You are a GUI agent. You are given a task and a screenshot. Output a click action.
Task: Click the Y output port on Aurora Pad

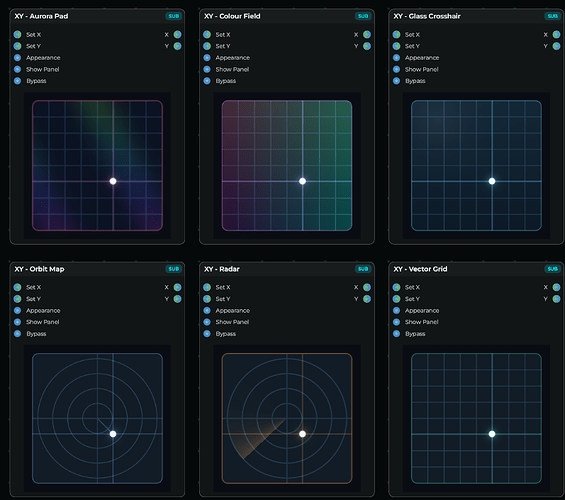178,46
